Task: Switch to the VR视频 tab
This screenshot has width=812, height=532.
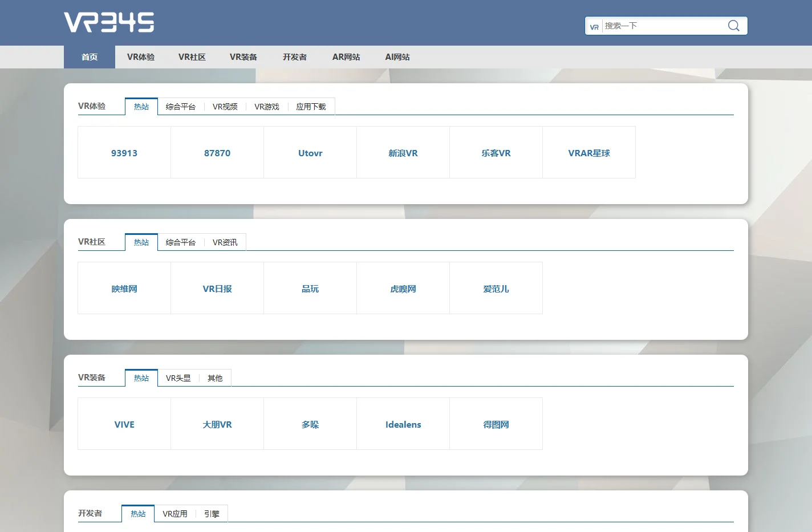Action: pos(225,107)
